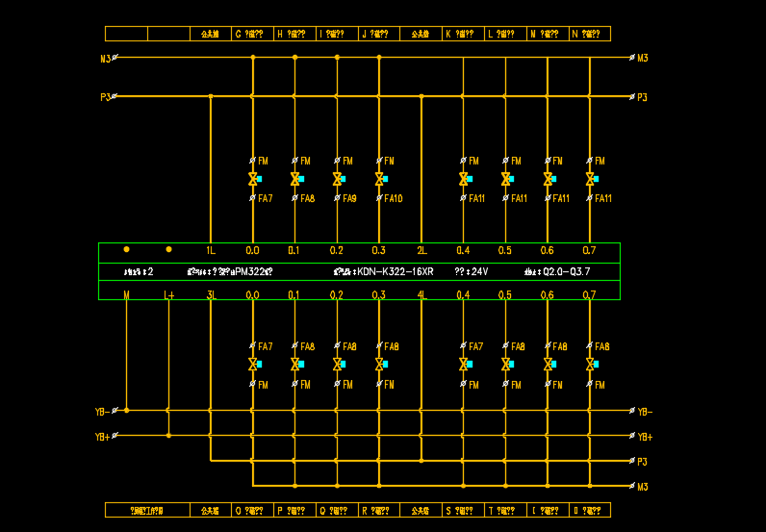Click the M3 label at the top left
Image resolution: width=766 pixels, height=532 pixels.
tap(105, 59)
